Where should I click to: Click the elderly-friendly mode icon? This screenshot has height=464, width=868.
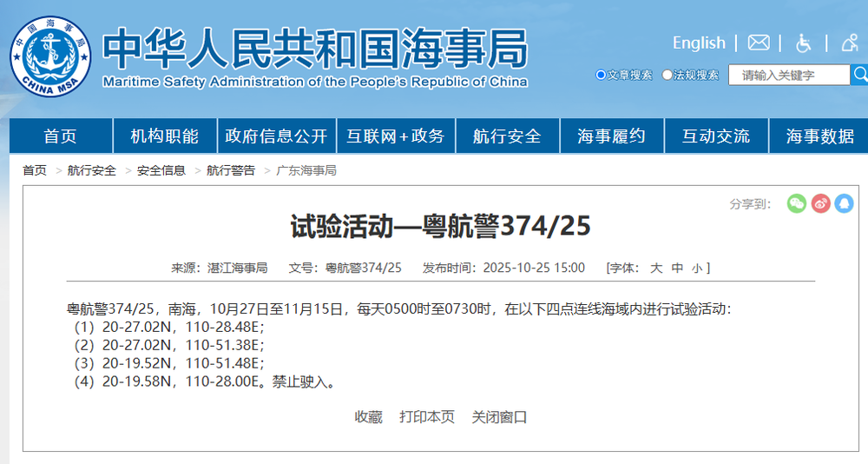click(848, 43)
